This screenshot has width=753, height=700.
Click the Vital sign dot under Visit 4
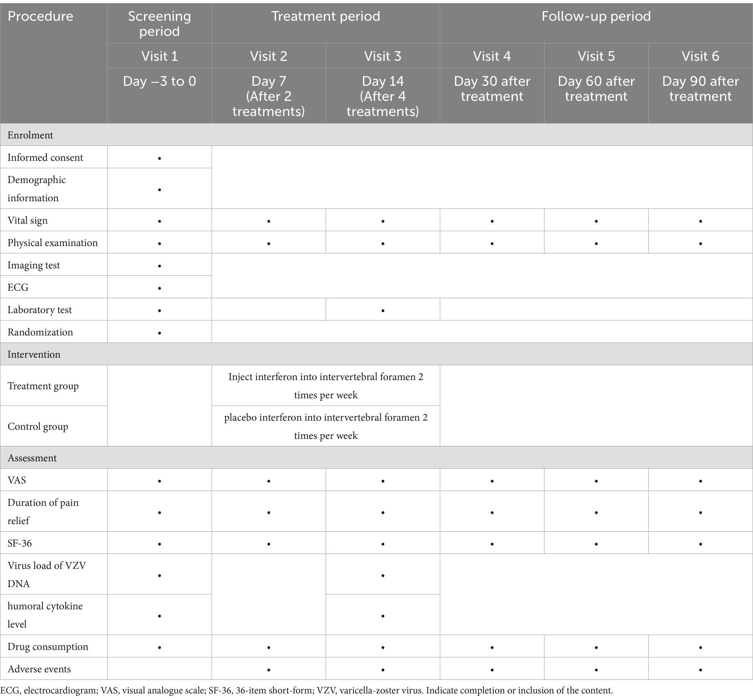[492, 221]
